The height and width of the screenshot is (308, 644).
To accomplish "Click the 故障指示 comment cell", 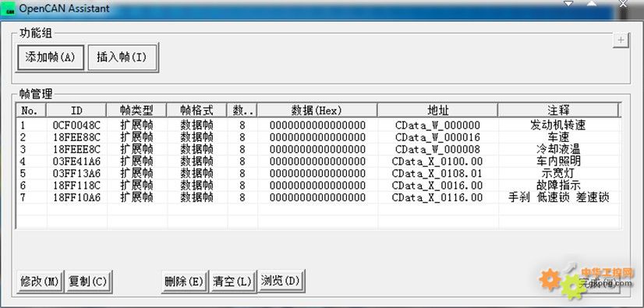I will pos(558,186).
